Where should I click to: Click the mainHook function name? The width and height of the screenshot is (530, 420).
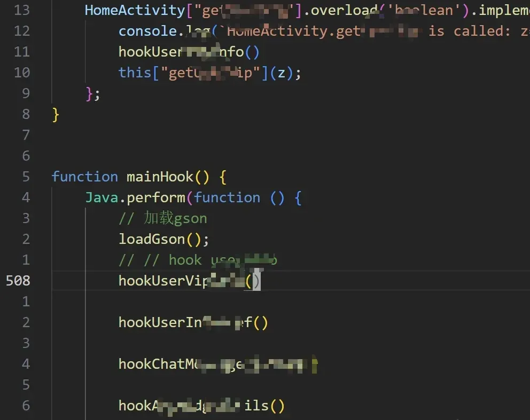[x=160, y=177]
